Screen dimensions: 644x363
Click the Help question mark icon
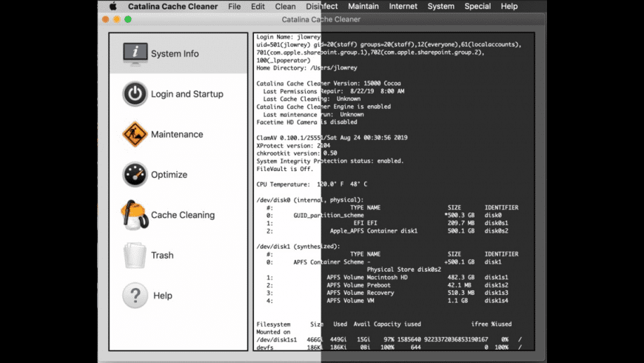coord(135,295)
